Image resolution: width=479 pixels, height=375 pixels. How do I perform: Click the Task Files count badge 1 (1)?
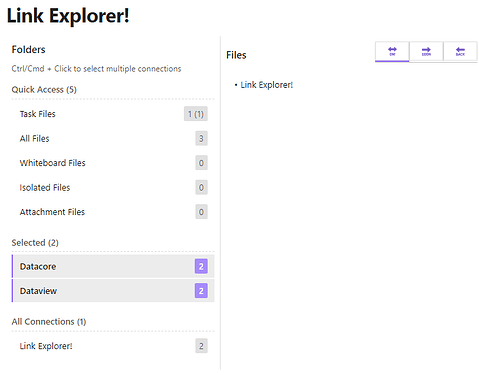click(196, 114)
